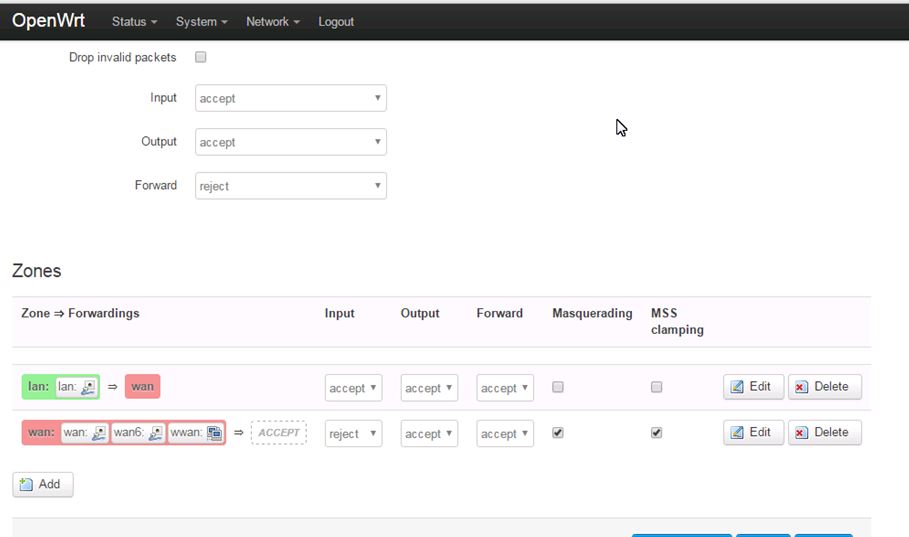909x537 pixels.
Task: Open the general Input policy dropdown
Action: tap(290, 98)
